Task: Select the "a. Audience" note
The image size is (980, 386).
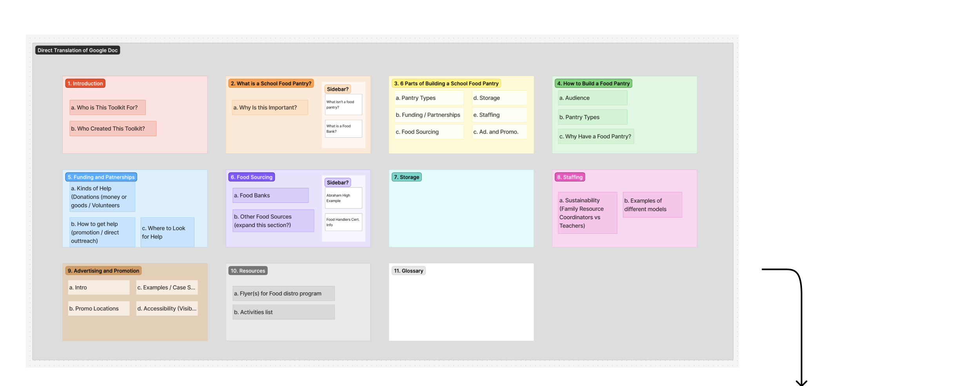Action: pyautogui.click(x=592, y=98)
